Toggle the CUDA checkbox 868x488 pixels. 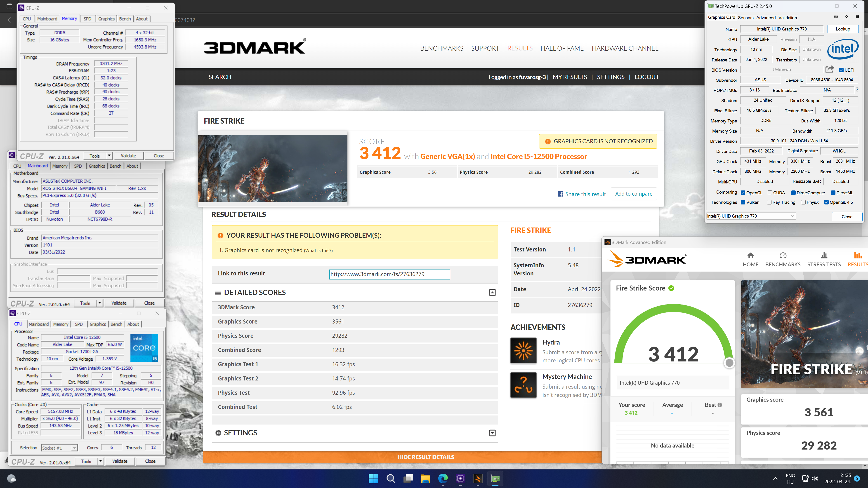coord(770,193)
